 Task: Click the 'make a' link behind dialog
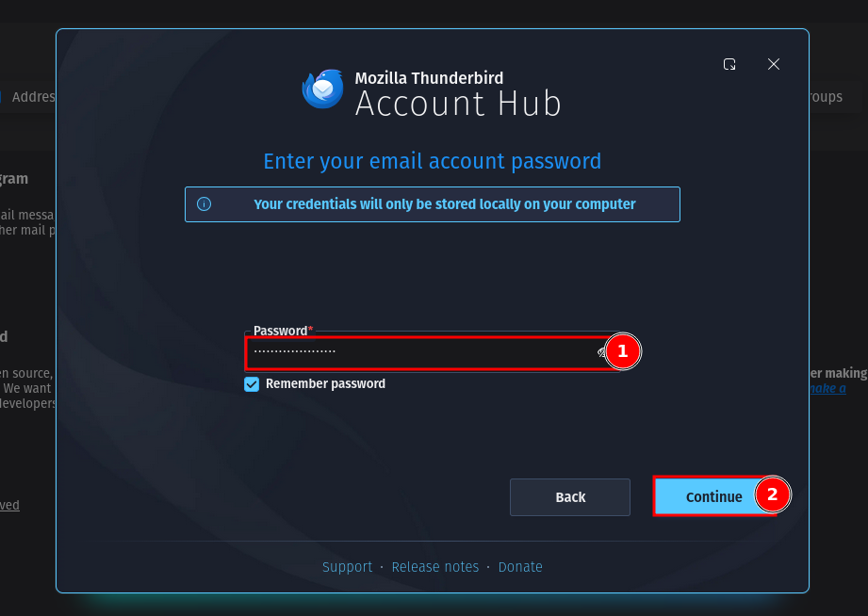coord(828,388)
